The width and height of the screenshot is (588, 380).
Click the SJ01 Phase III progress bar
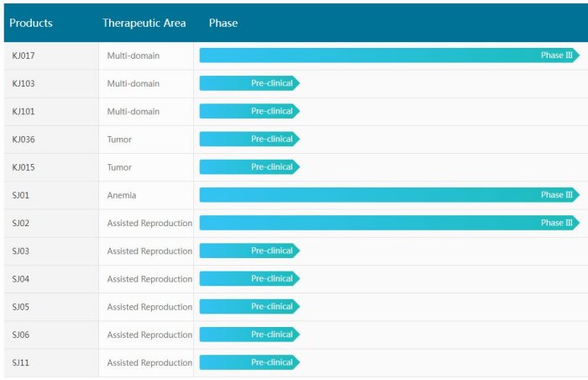click(388, 195)
